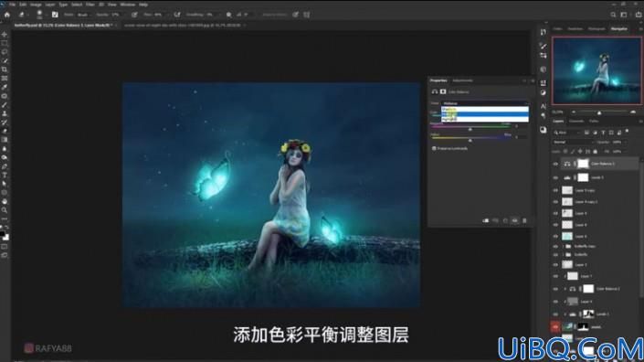
Task: Open the Filter menu
Action: pyautogui.click(x=90, y=5)
